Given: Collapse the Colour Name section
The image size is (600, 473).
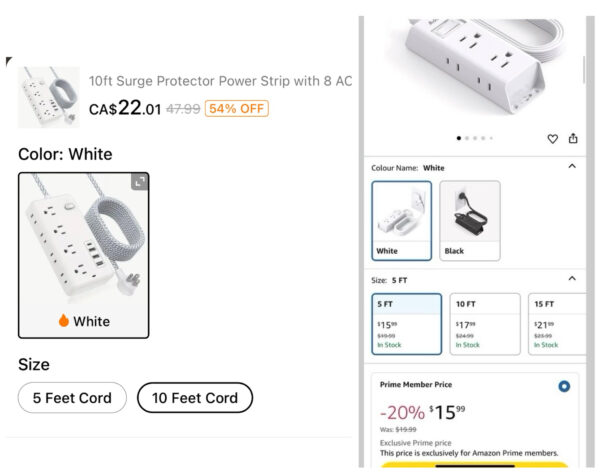Looking at the screenshot, I should coord(572,167).
